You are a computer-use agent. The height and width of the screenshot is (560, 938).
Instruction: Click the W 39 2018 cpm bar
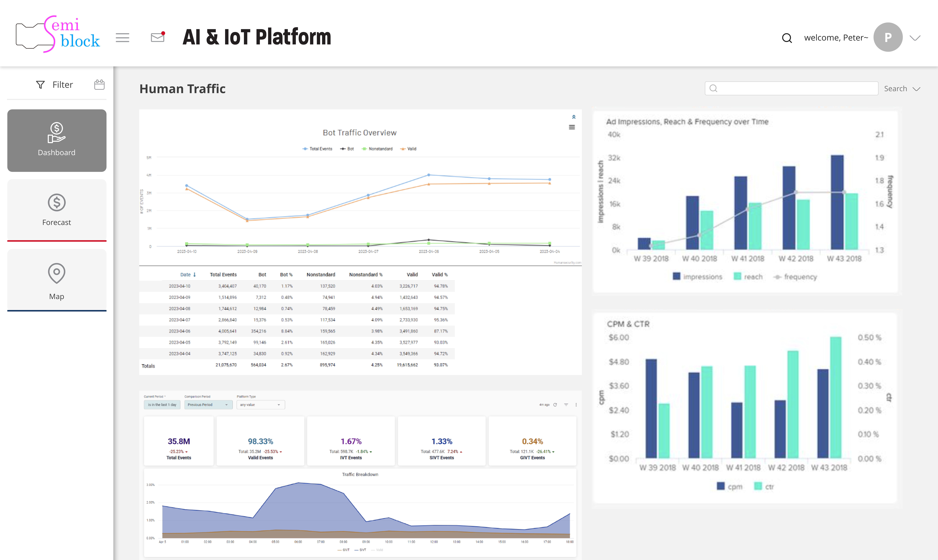point(651,409)
